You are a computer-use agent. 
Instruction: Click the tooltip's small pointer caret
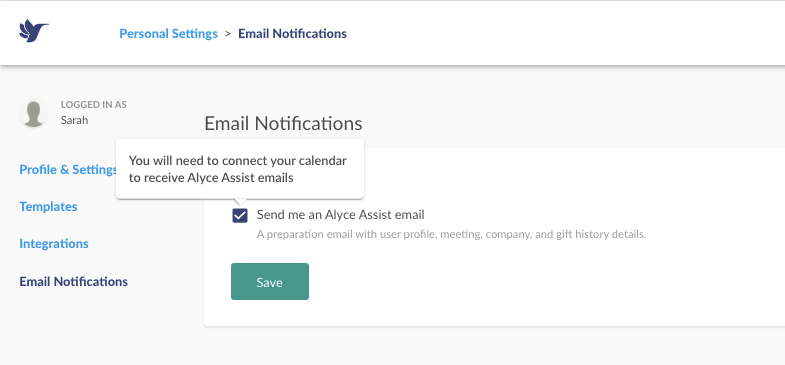[x=240, y=202]
